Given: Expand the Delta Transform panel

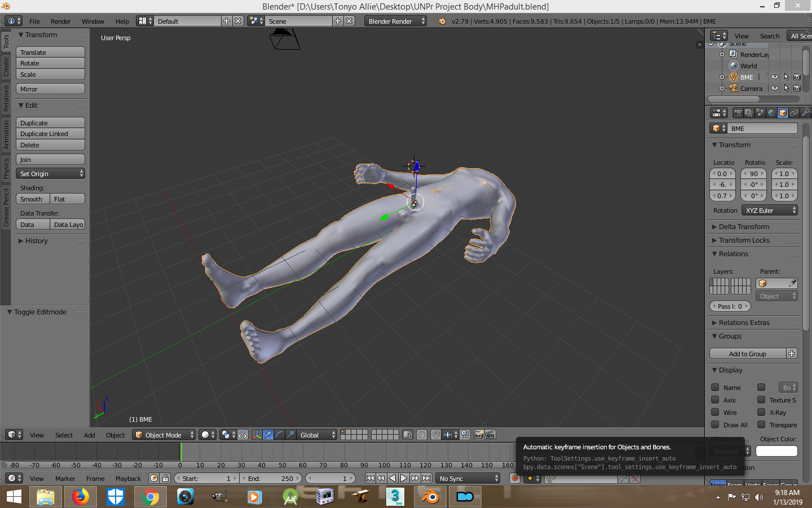Looking at the screenshot, I should click(744, 227).
